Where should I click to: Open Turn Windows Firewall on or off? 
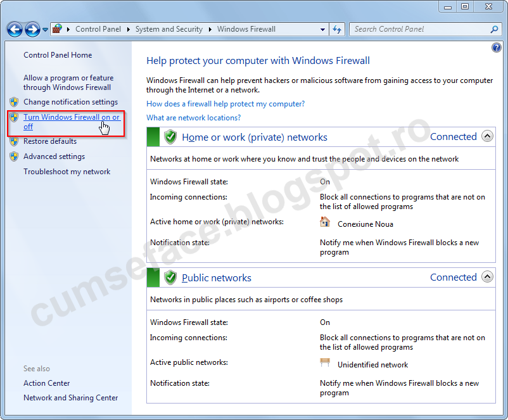pyautogui.click(x=72, y=122)
